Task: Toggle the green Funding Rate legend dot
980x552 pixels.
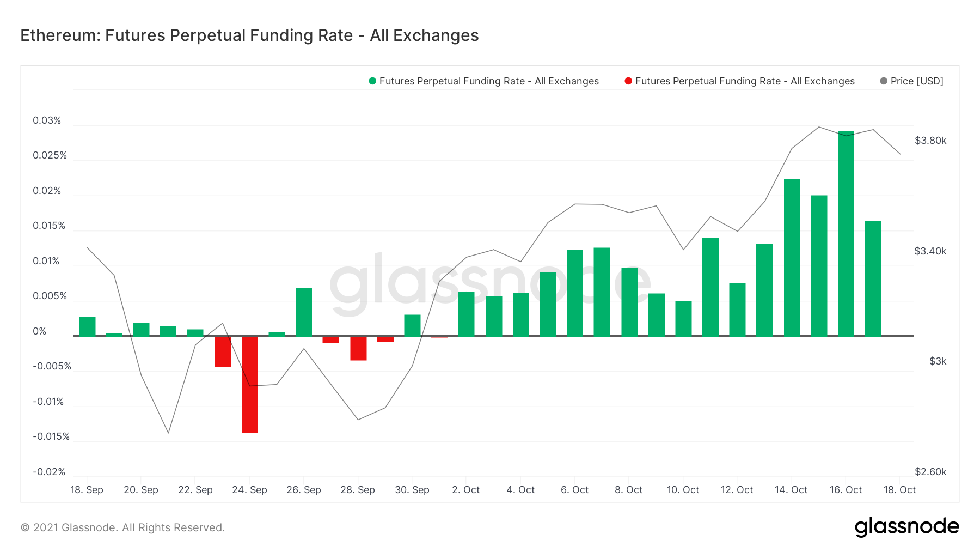Action: click(x=372, y=81)
